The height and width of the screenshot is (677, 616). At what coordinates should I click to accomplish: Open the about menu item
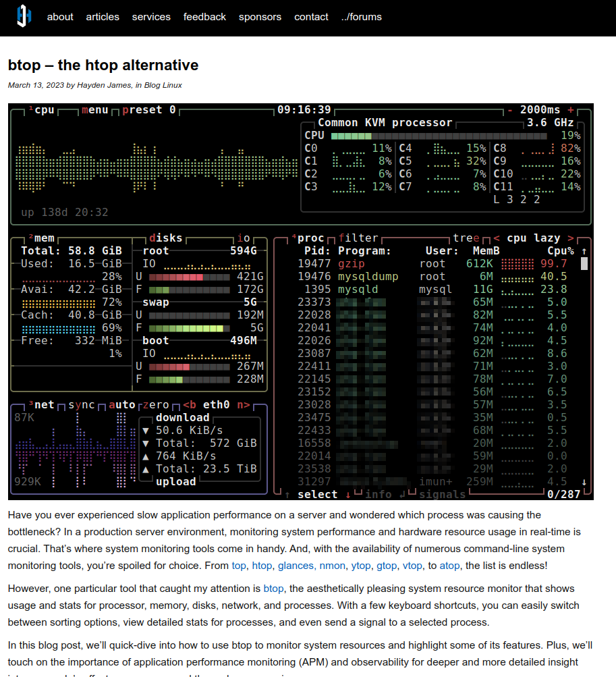(x=60, y=17)
